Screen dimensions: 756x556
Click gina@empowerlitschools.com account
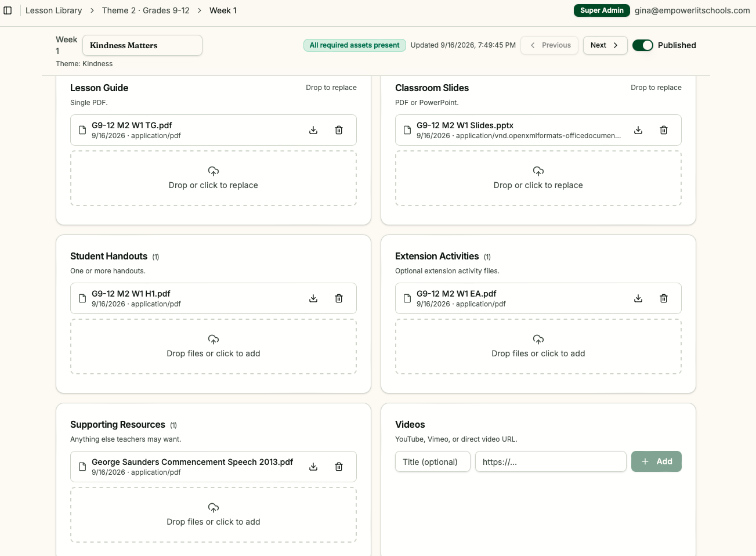692,10
